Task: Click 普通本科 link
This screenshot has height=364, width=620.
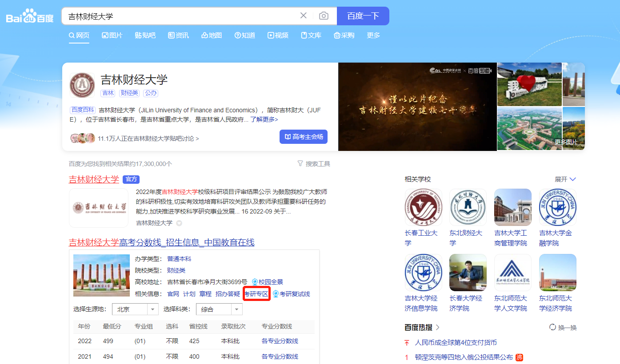Action: tap(179, 259)
